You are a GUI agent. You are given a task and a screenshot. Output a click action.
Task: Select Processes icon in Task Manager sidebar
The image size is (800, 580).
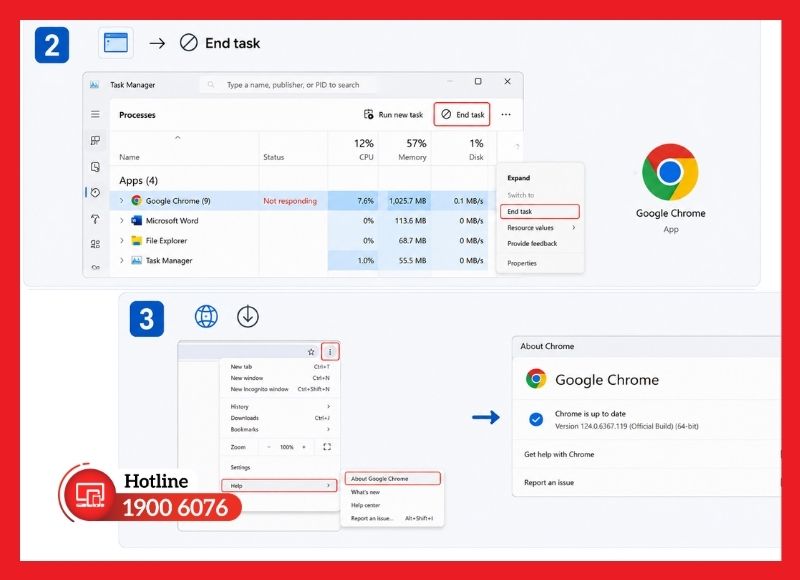pos(95,140)
